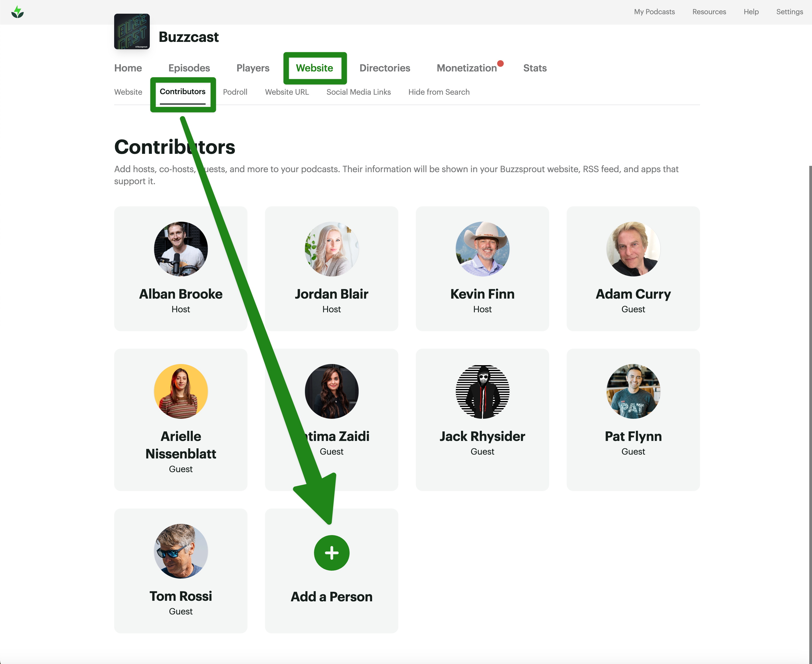Viewport: 812px width, 664px height.
Task: Click the green plus Add Person icon
Action: coord(331,553)
